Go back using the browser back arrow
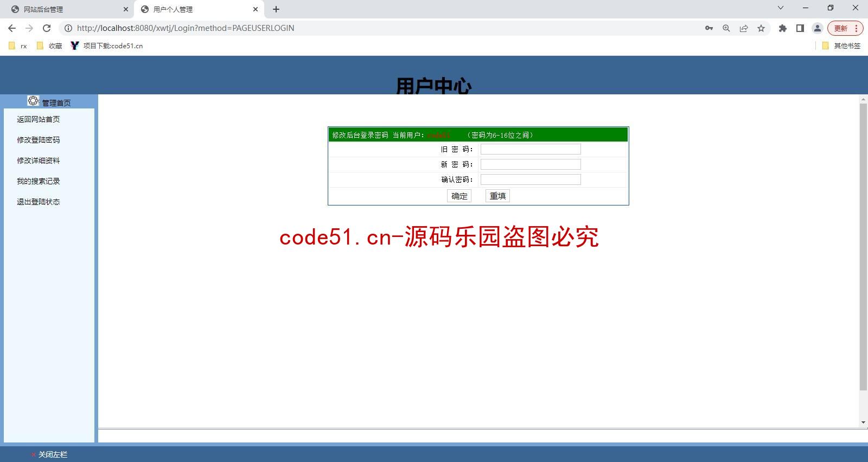868x462 pixels. pos(12,28)
